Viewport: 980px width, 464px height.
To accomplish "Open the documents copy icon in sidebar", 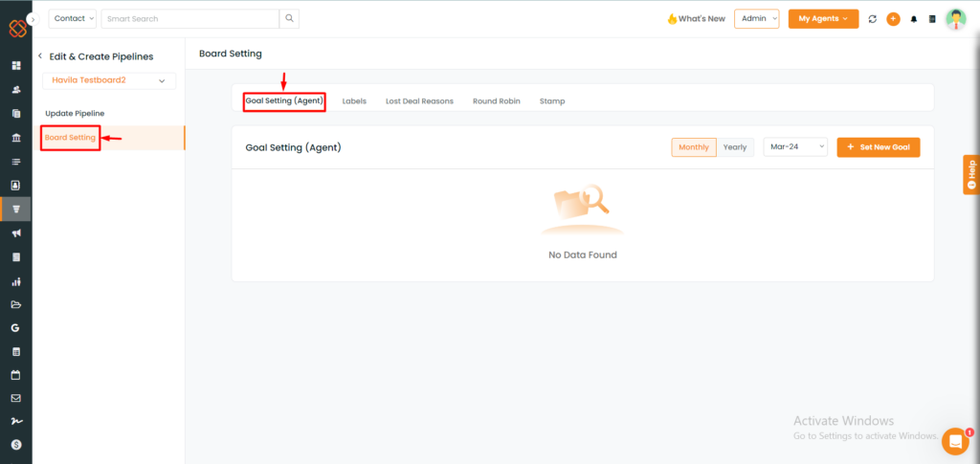I will (x=16, y=114).
